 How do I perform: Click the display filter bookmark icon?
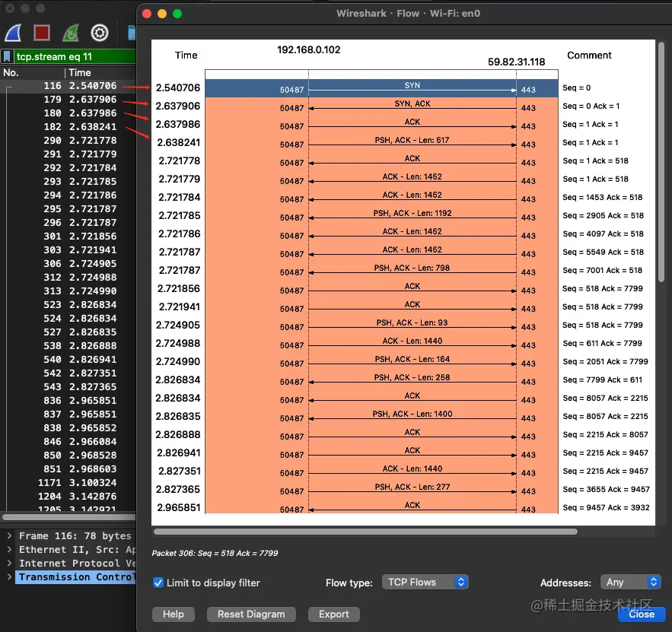point(7,56)
